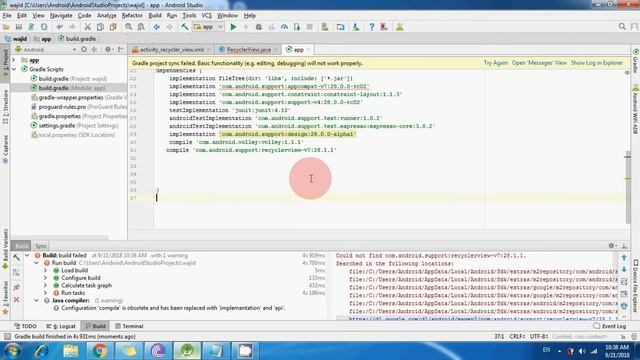The width and height of the screenshot is (640, 360).
Task: Click the Find magnifier icon
Action: [129, 27]
